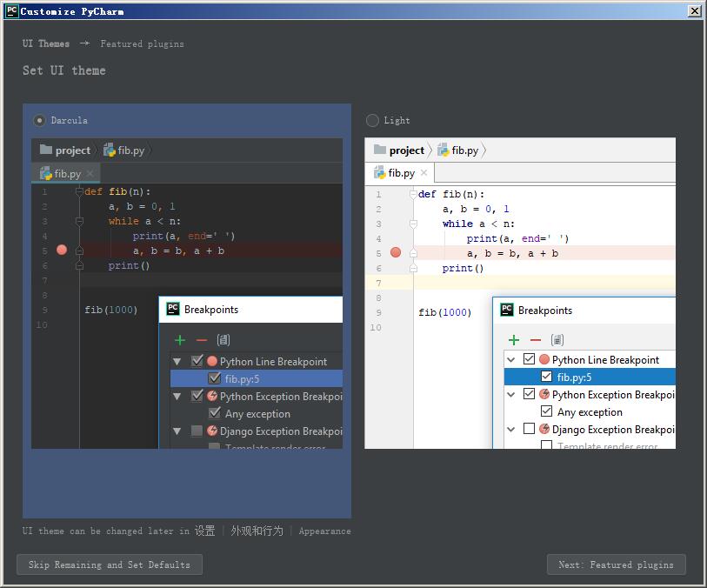Close the fib.py tab in Darcula preview
Viewport: 707px width, 588px height.
pyautogui.click(x=90, y=173)
